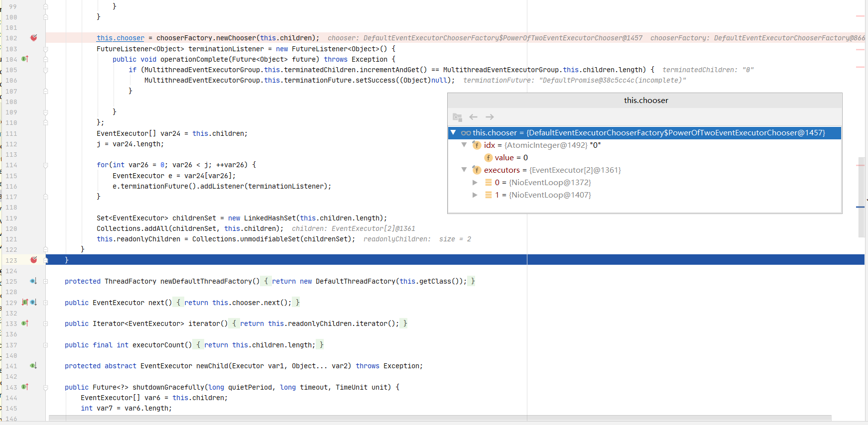Click the field icon next to idx
The width and height of the screenshot is (868, 425).
coord(477,145)
